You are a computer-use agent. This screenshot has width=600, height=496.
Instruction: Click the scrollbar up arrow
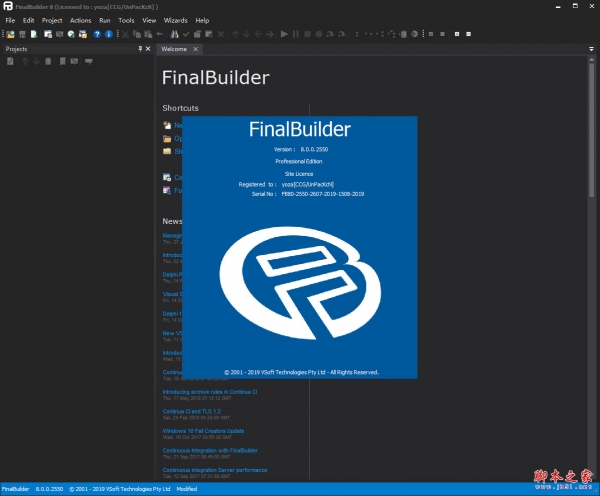[x=592, y=59]
